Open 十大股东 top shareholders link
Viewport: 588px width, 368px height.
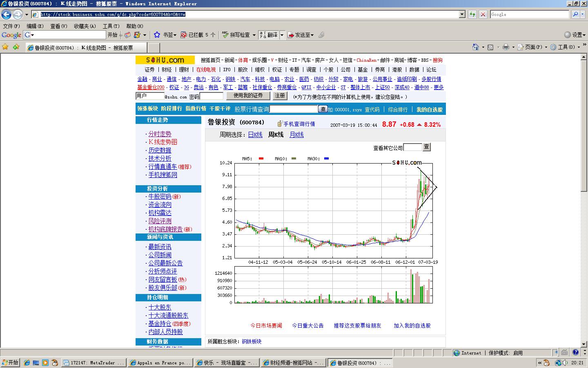coord(160,307)
